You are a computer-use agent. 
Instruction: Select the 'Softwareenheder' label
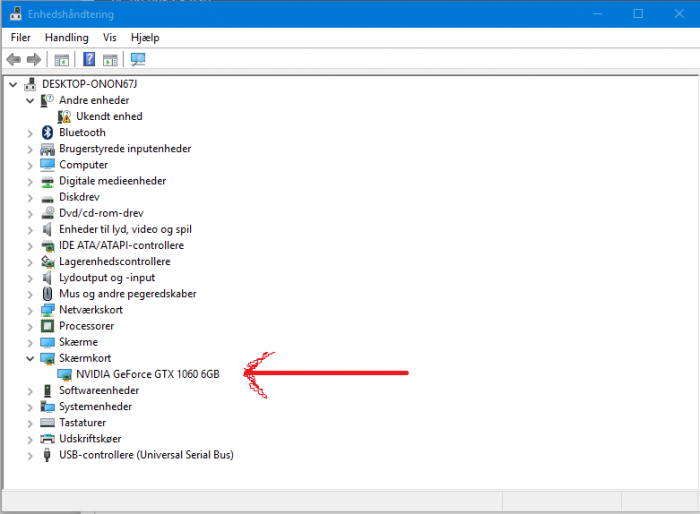[x=99, y=390]
